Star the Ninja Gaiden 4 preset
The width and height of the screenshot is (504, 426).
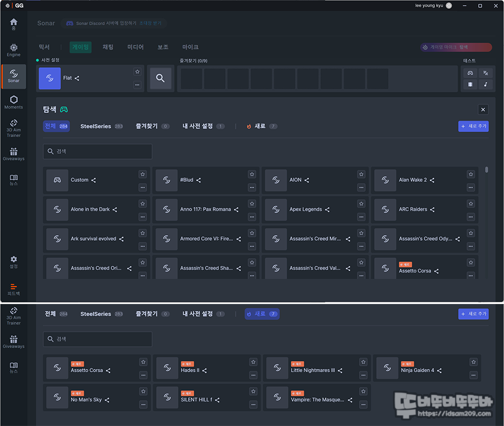(473, 362)
